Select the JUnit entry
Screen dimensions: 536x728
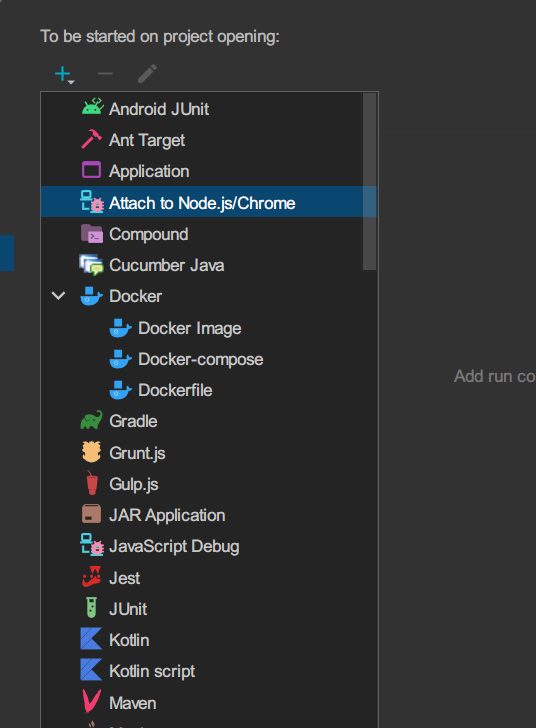(x=128, y=609)
